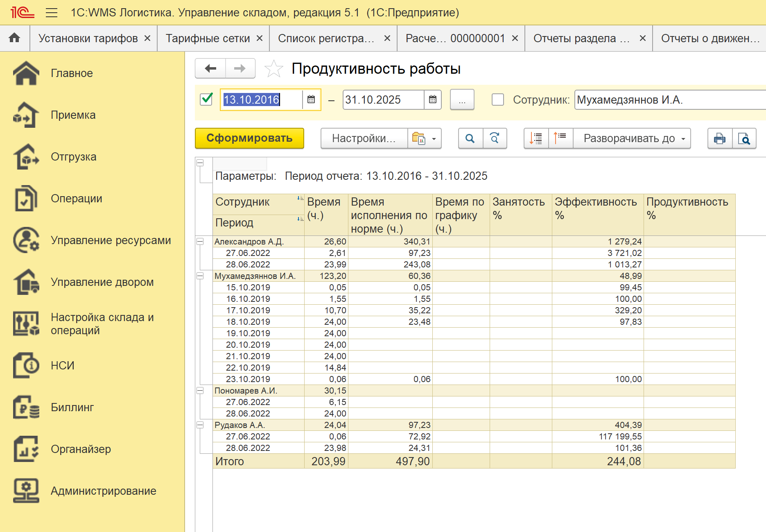Screen dimensions: 766x532
Task: Navigate back with left arrow button
Action: (210, 68)
